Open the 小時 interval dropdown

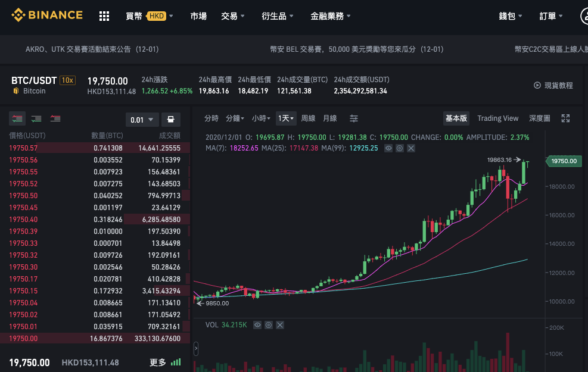pos(261,118)
